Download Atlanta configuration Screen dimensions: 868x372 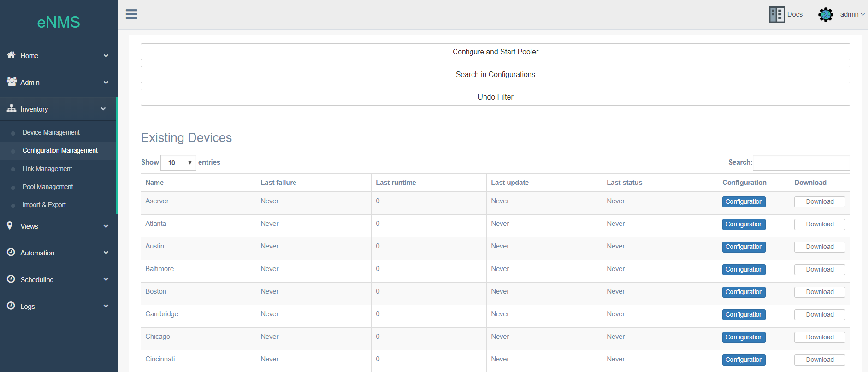(820, 224)
